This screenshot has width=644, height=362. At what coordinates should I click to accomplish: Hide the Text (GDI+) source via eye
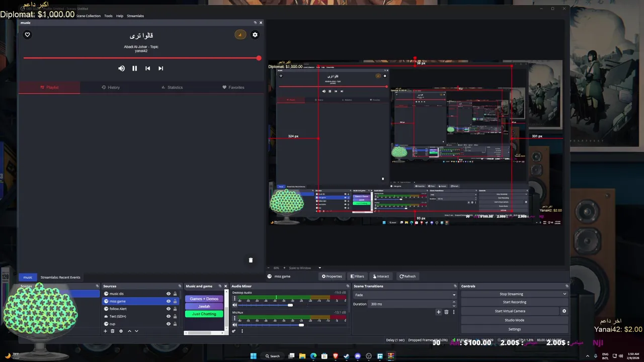[x=169, y=316]
